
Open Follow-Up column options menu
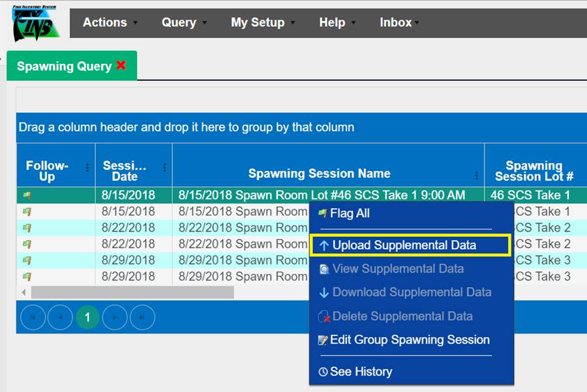pos(87,168)
